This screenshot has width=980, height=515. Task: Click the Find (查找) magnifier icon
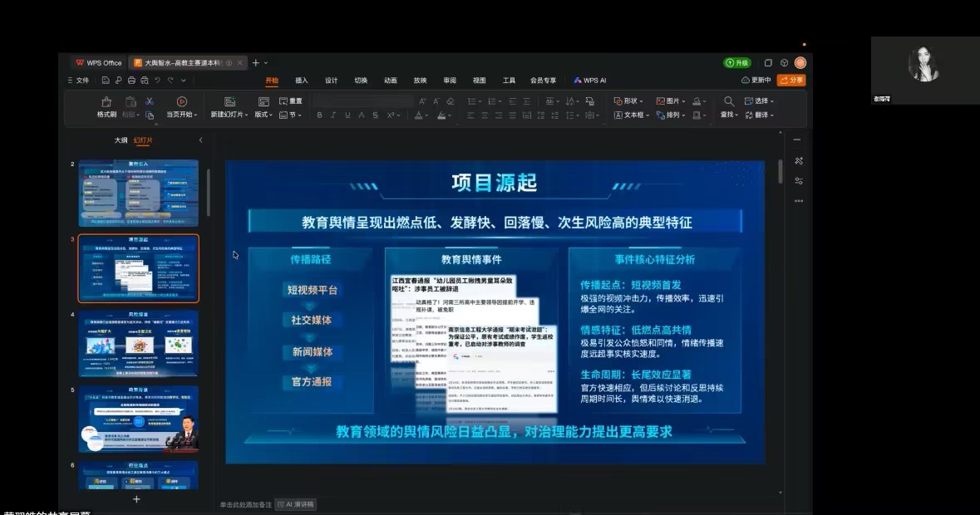coord(729,101)
